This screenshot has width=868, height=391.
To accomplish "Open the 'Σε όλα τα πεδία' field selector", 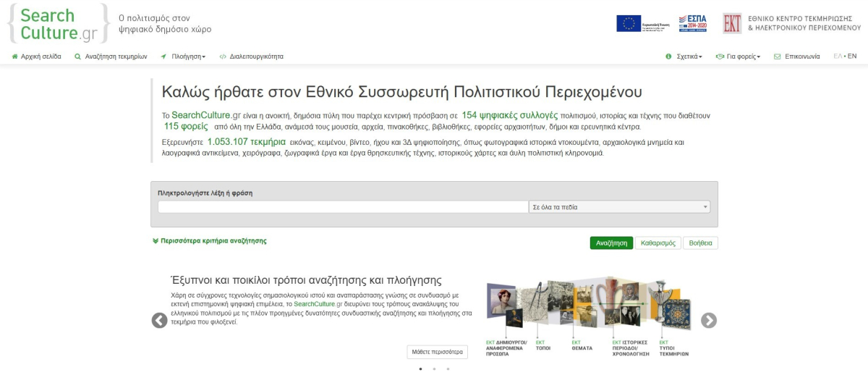I will coord(619,207).
